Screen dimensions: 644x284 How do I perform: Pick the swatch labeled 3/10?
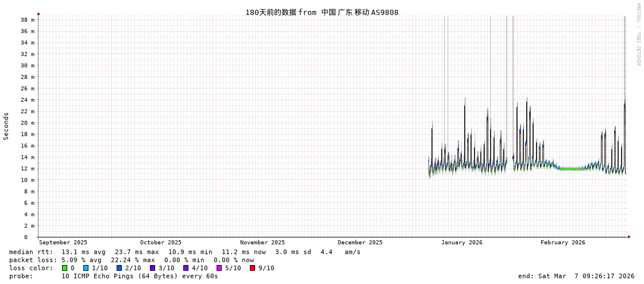(x=153, y=268)
